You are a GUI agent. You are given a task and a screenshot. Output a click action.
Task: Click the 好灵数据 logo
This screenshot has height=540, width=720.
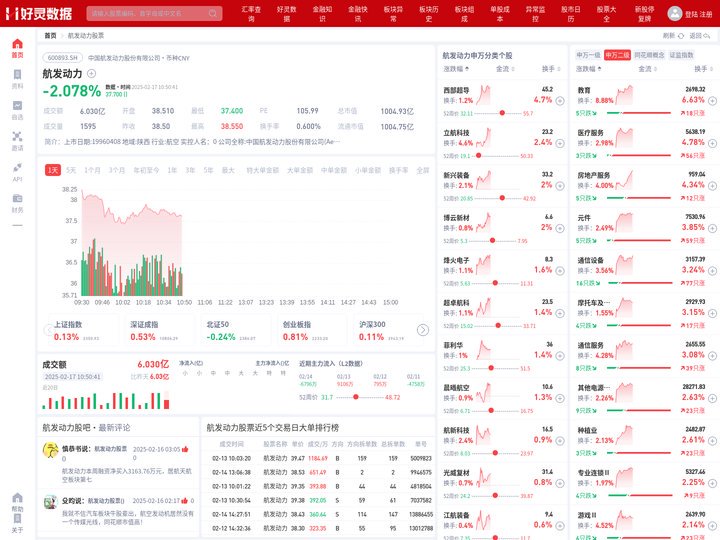coord(39,13)
